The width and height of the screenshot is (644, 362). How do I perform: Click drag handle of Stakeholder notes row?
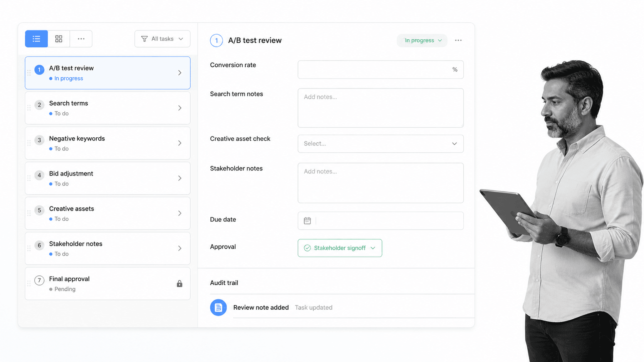pyautogui.click(x=29, y=248)
